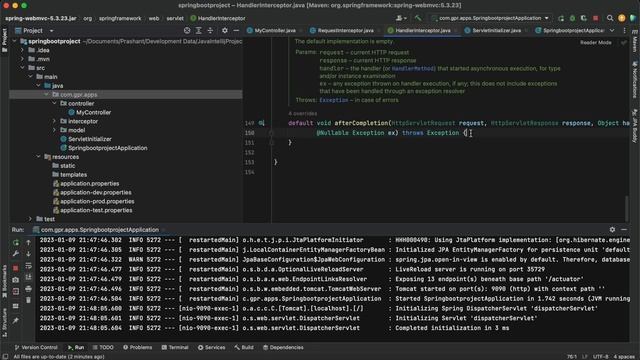Open the Project view selector dropdown
Viewport: 640px width, 360px height.
coord(51,31)
